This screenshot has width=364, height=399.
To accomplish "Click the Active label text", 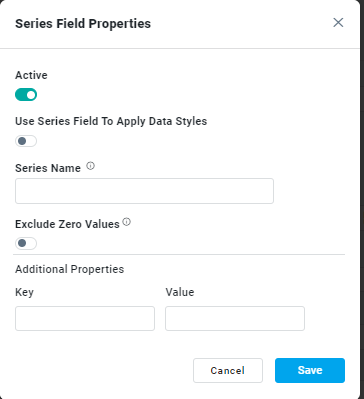I will point(31,75).
